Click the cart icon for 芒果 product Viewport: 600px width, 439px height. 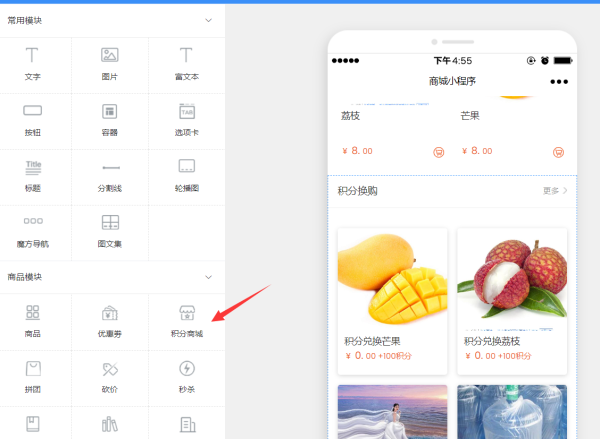coord(558,152)
